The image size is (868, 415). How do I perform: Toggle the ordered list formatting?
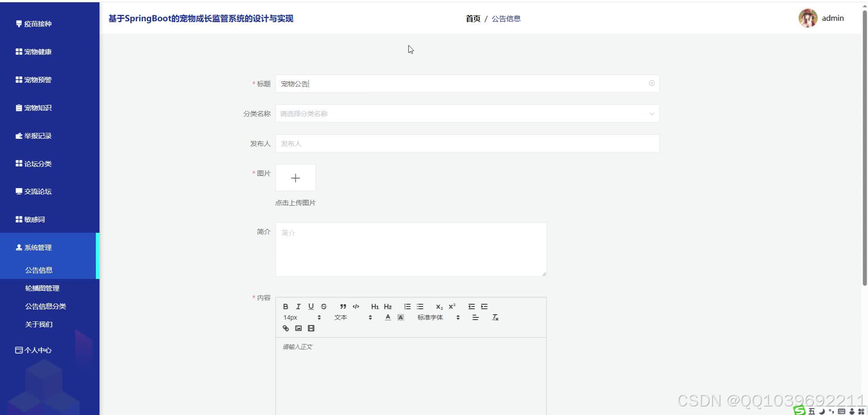407,307
